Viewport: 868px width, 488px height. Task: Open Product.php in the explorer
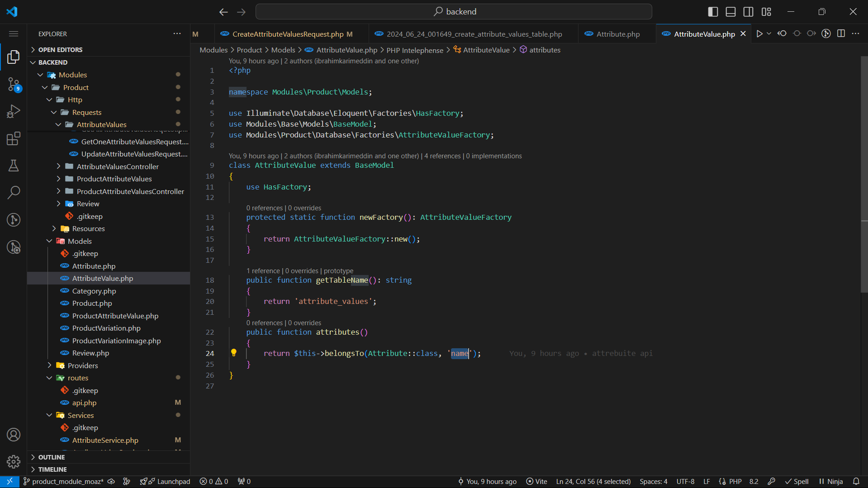[92, 303]
